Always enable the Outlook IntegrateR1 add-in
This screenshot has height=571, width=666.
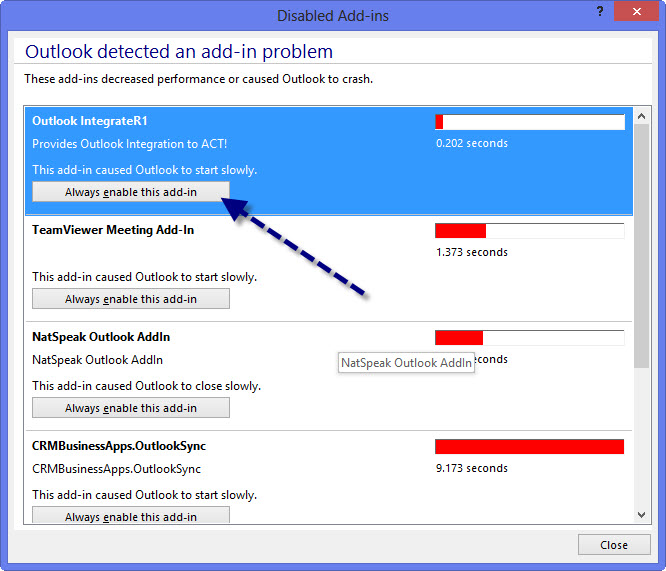(131, 192)
